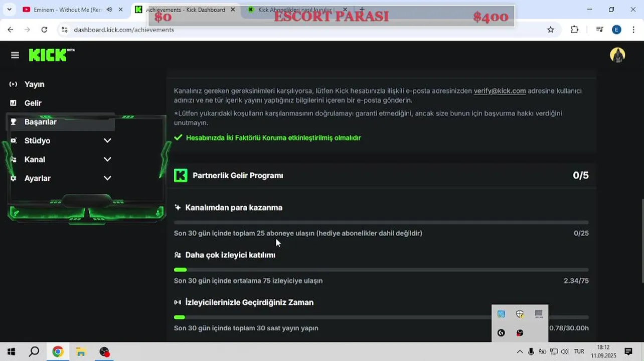Bookmark this page with the star icon
This screenshot has height=361, width=644.
tap(551, 30)
